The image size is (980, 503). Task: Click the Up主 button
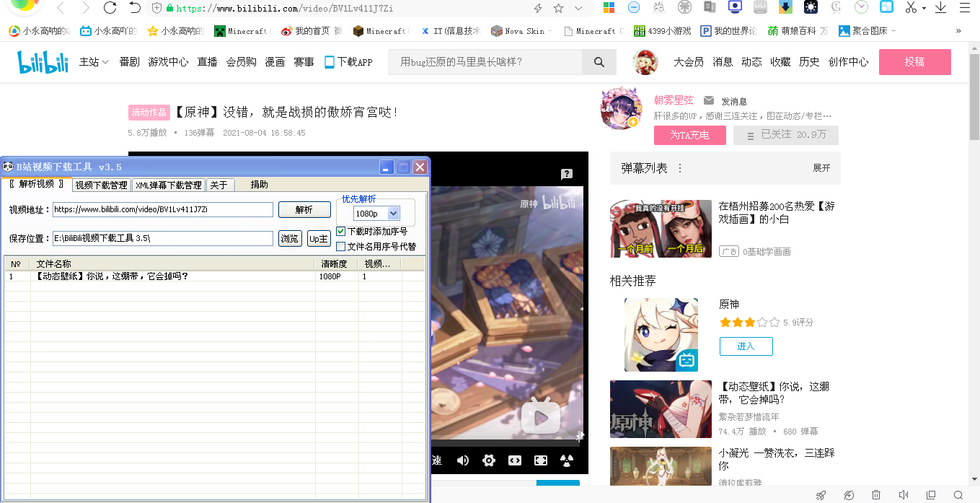(x=318, y=239)
